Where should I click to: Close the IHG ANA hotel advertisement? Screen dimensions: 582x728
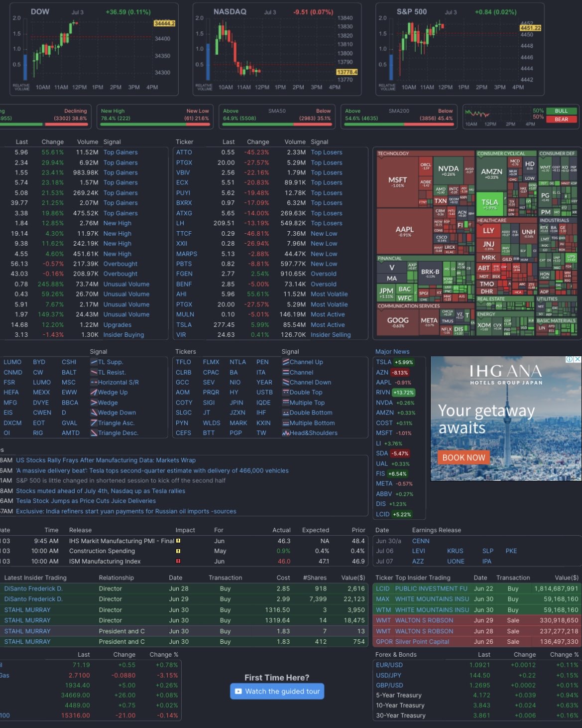[578, 359]
